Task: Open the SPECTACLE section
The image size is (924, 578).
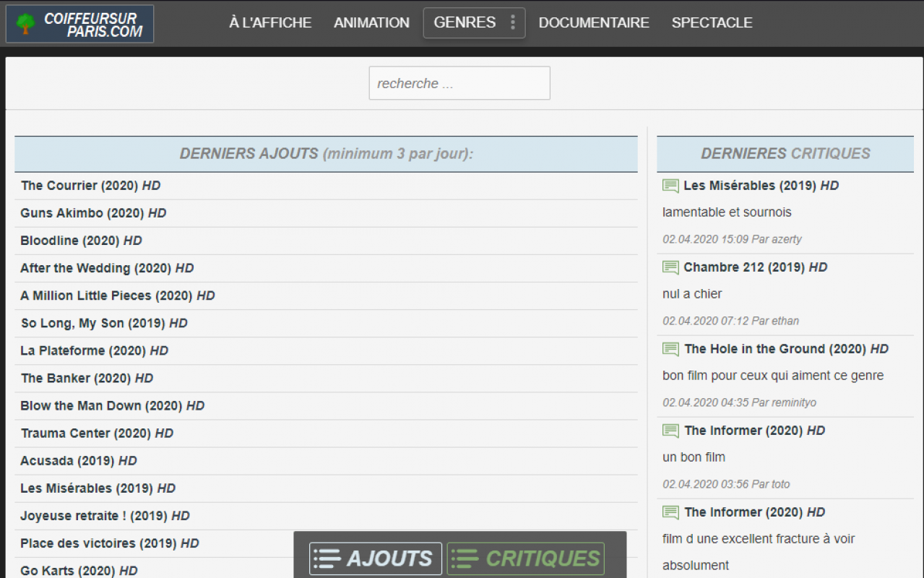Action: tap(712, 22)
